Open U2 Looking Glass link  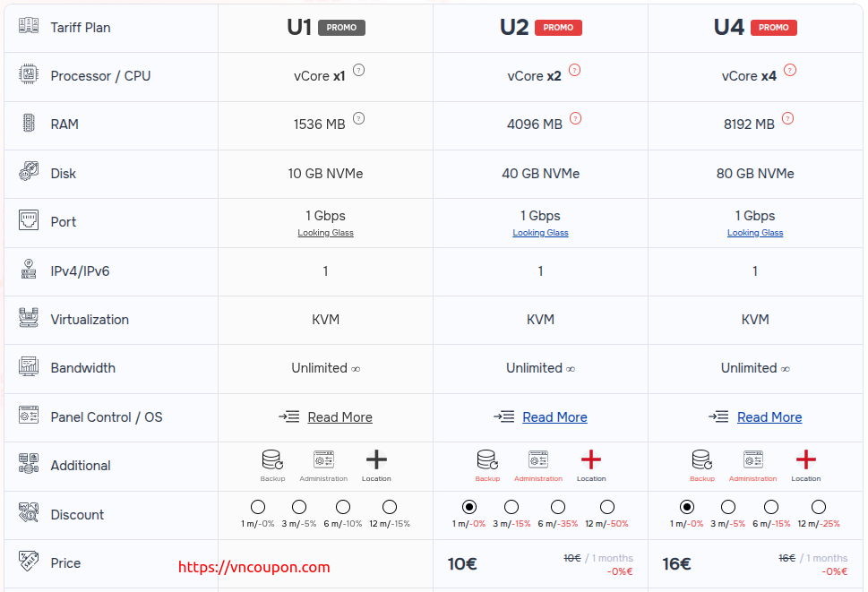pyautogui.click(x=540, y=233)
